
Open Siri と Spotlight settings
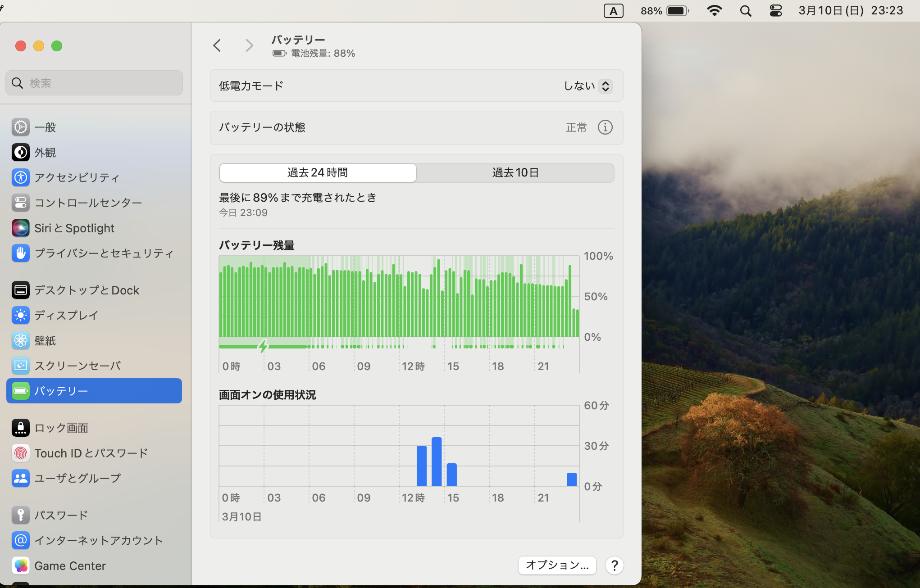[74, 228]
